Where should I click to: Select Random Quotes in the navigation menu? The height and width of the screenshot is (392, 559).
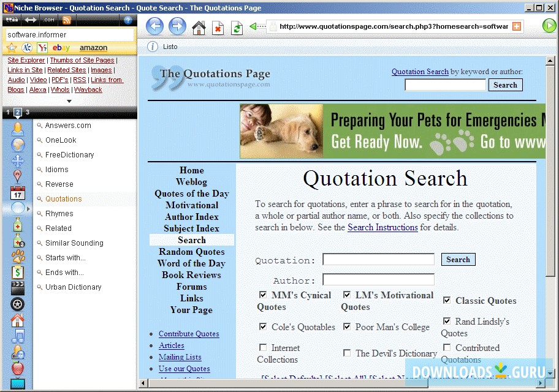tap(191, 252)
